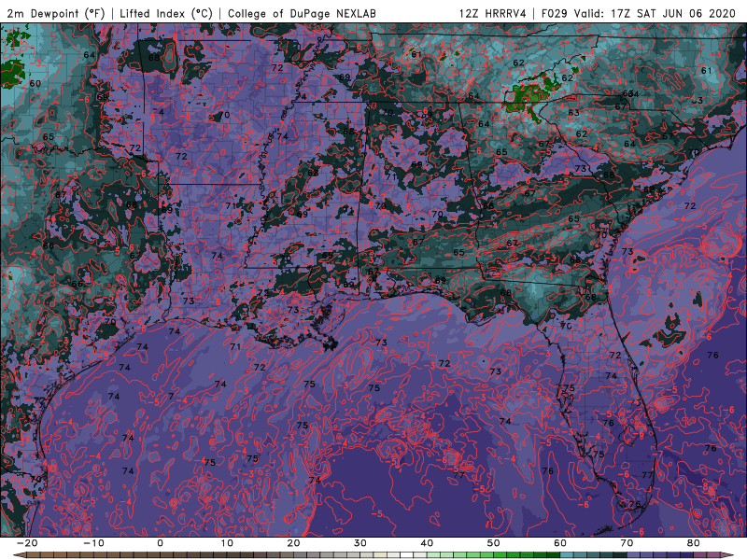Click the 0 tick label on the color scale
The image size is (747, 560).
click(160, 543)
